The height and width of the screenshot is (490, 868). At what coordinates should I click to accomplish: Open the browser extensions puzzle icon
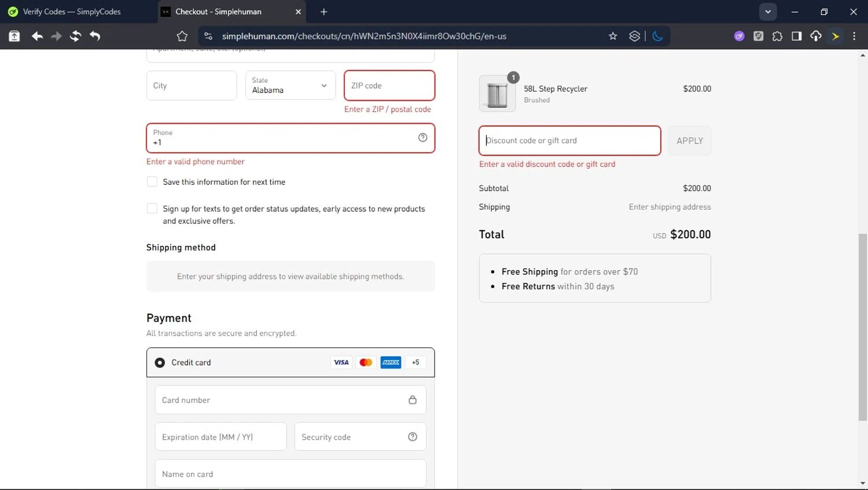[777, 36]
